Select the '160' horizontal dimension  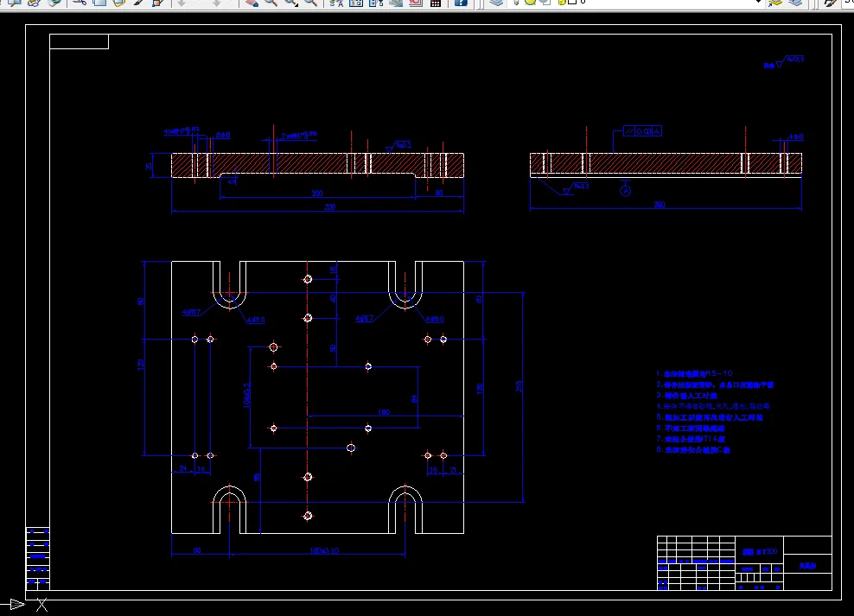(384, 412)
